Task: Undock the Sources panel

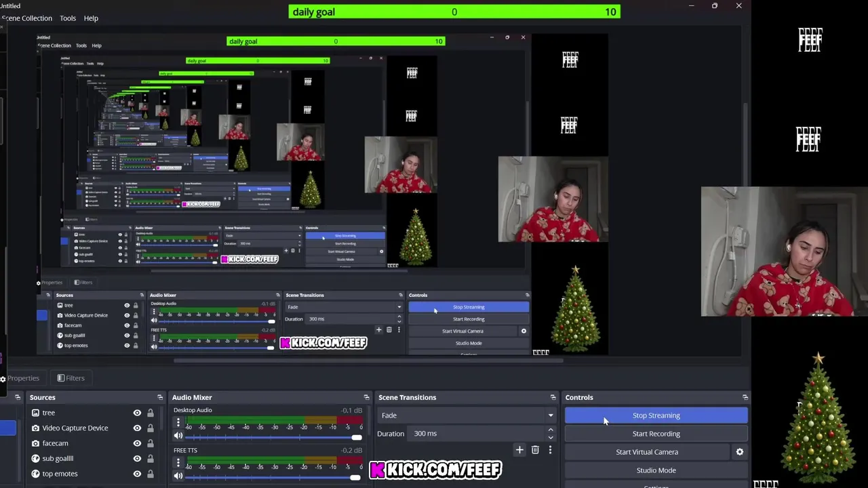Action: point(160,397)
